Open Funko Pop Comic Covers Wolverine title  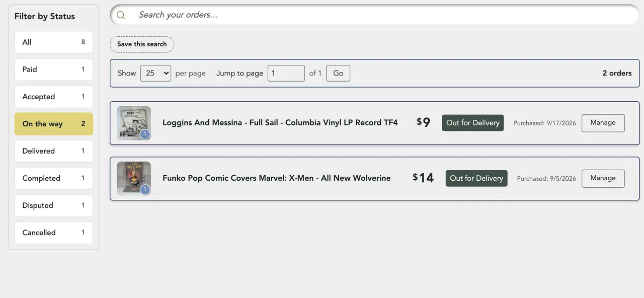pos(277,178)
